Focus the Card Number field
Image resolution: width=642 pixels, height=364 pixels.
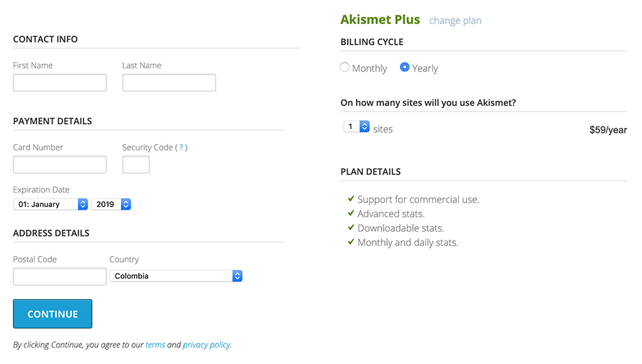[59, 165]
